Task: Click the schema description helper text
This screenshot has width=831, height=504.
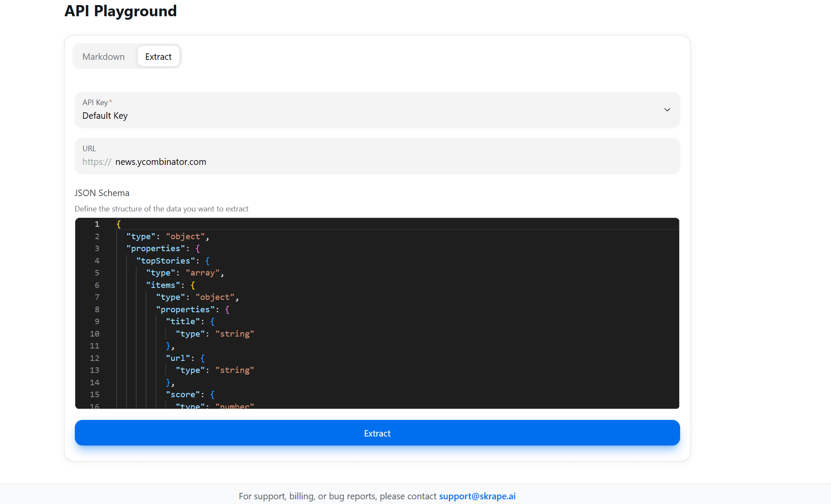Action: 162,209
